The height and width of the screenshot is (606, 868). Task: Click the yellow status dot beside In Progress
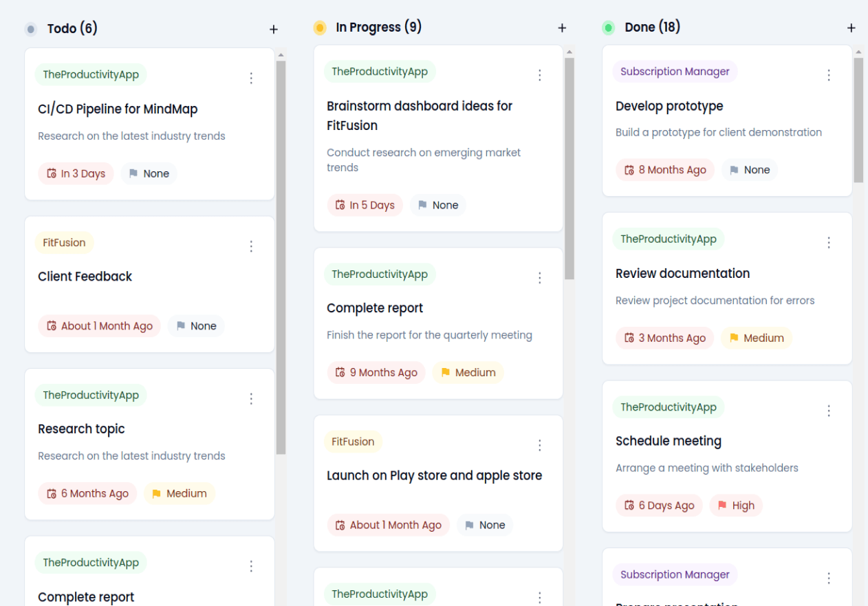(318, 27)
